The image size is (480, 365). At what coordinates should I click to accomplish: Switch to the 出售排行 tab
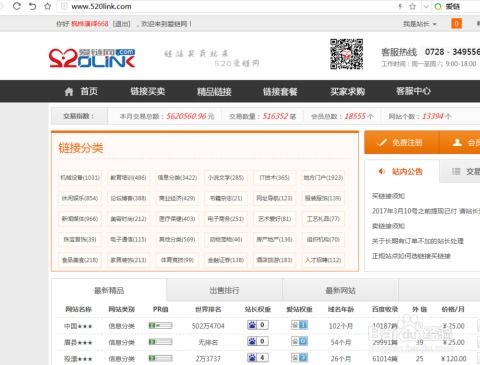pos(224,290)
